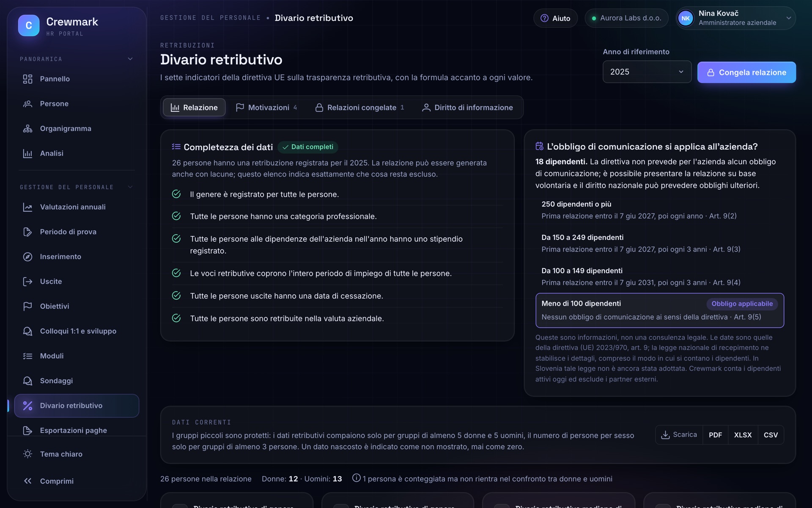
Task: Click the info icon beside person count note
Action: pos(357,478)
